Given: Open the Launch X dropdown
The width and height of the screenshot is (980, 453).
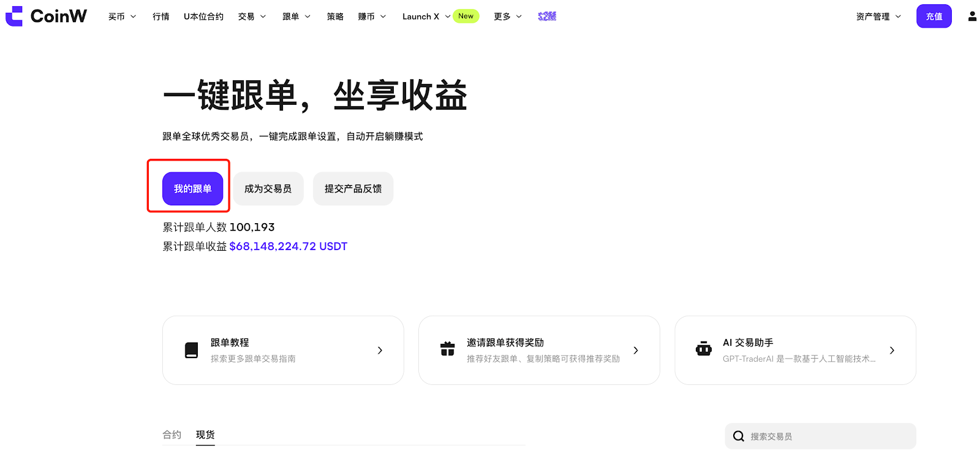Looking at the screenshot, I should 426,17.
